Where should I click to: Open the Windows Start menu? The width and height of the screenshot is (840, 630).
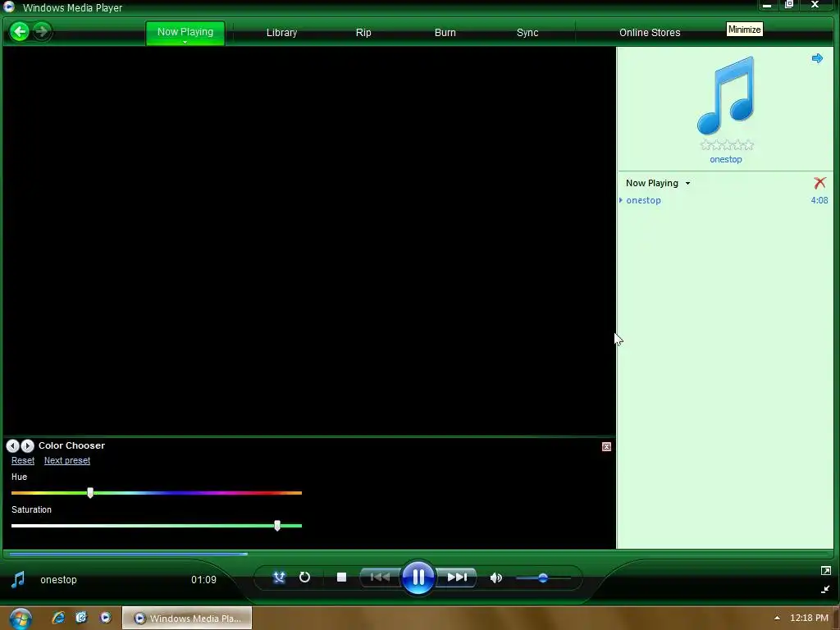pyautogui.click(x=21, y=619)
